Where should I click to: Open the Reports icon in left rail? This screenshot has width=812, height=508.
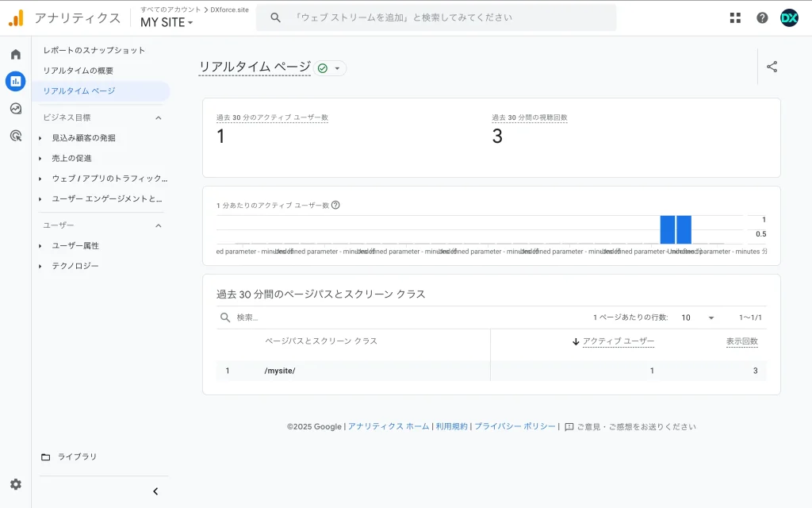tap(15, 81)
